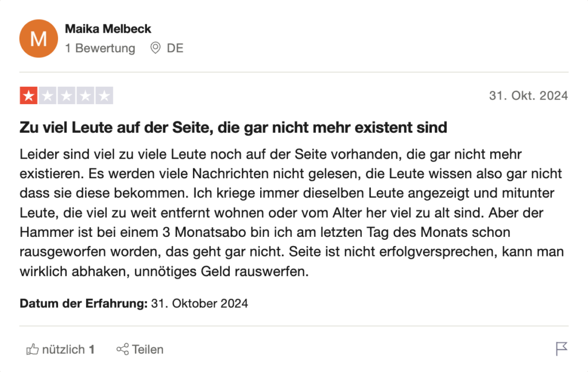This screenshot has width=588, height=372.
Task: Click the Datum der Erfahrung line
Action: tap(134, 304)
